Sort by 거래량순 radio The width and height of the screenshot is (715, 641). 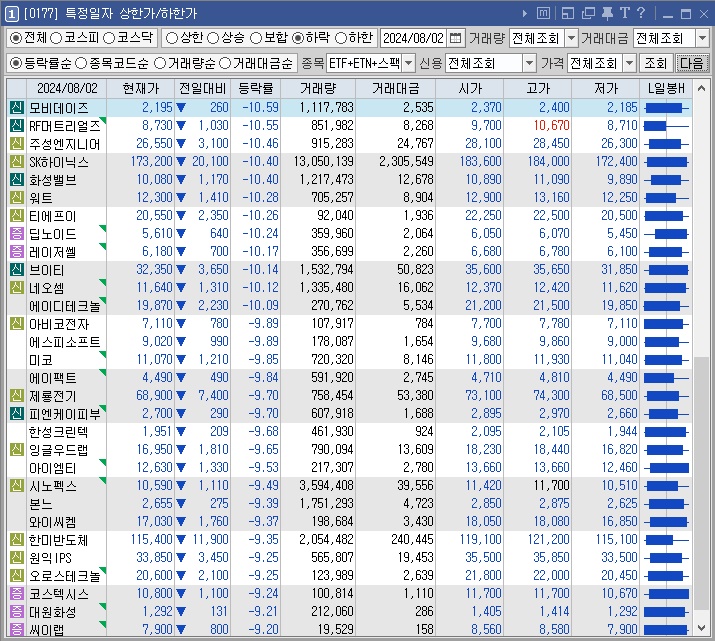[x=160, y=63]
